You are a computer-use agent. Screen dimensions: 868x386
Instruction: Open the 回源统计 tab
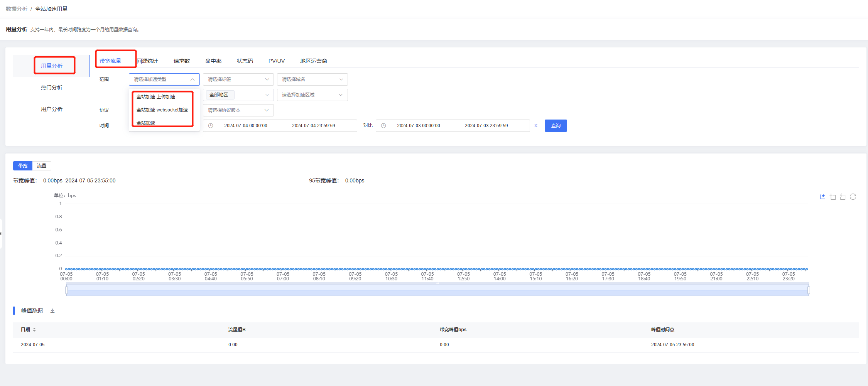[147, 61]
